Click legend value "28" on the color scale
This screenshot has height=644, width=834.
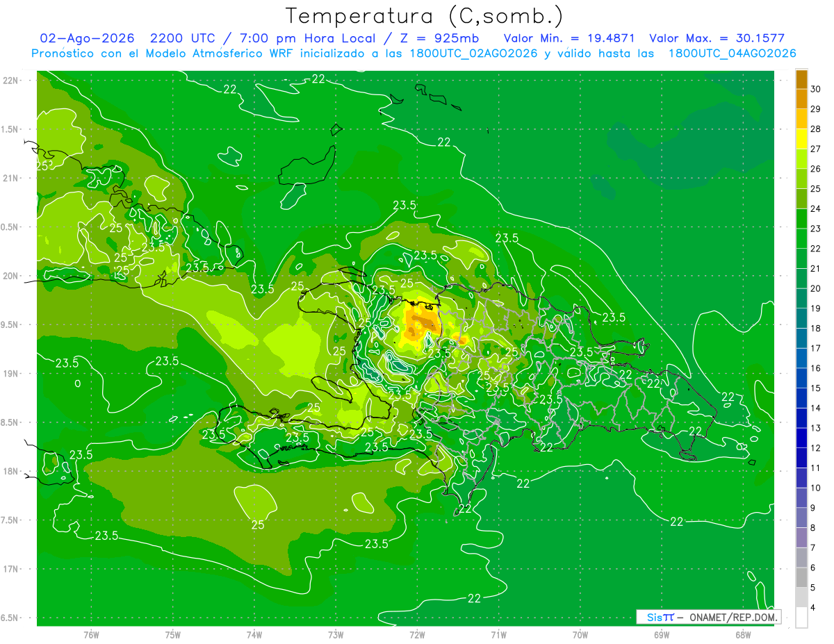[816, 129]
